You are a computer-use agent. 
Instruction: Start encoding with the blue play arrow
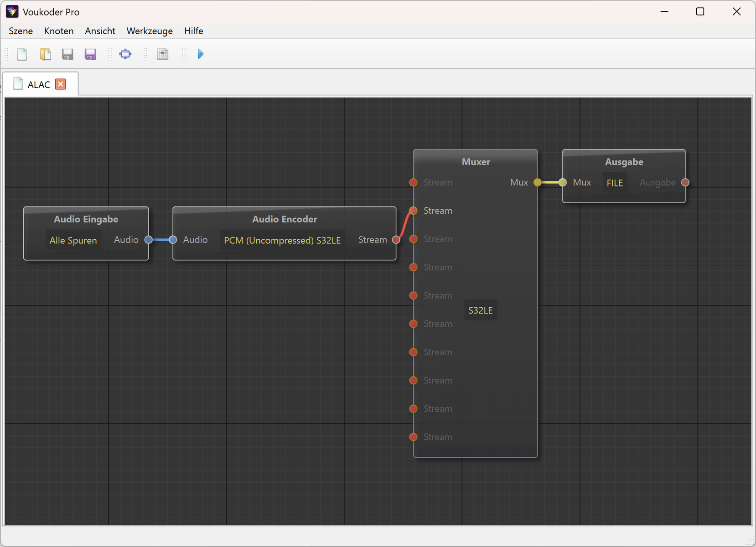[x=201, y=54]
